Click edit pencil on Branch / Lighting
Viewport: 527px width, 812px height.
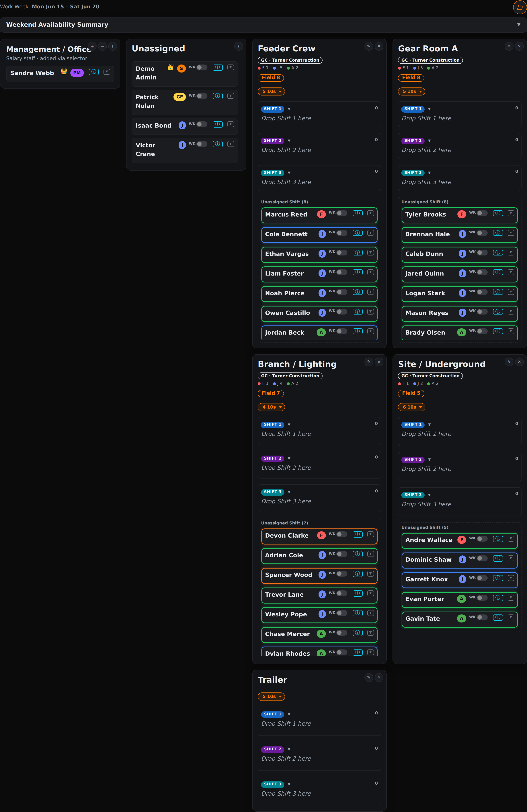tap(369, 362)
